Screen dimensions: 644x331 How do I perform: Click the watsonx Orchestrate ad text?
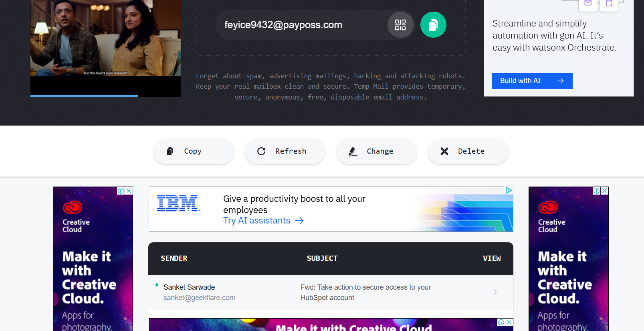point(554,35)
